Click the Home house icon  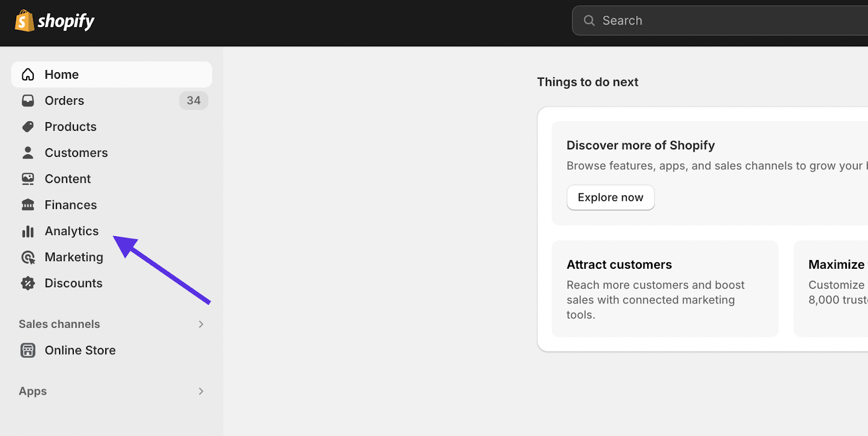coord(28,74)
